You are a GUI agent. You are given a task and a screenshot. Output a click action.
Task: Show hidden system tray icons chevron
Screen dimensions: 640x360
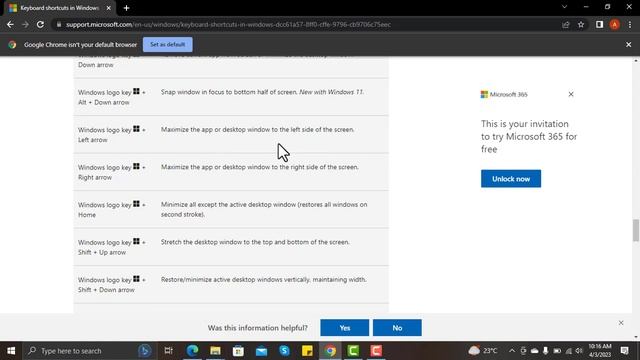coord(512,351)
